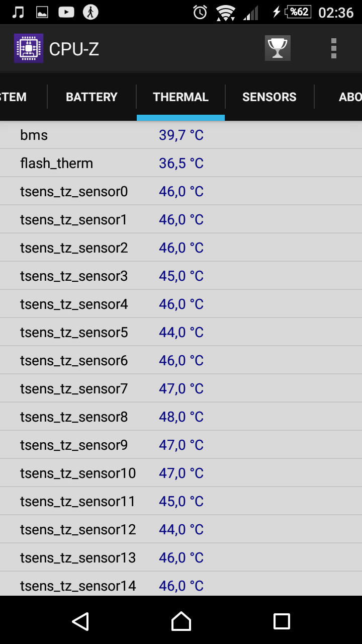Tap the music note notification icon
Image resolution: width=362 pixels, height=644 pixels.
[x=18, y=12]
